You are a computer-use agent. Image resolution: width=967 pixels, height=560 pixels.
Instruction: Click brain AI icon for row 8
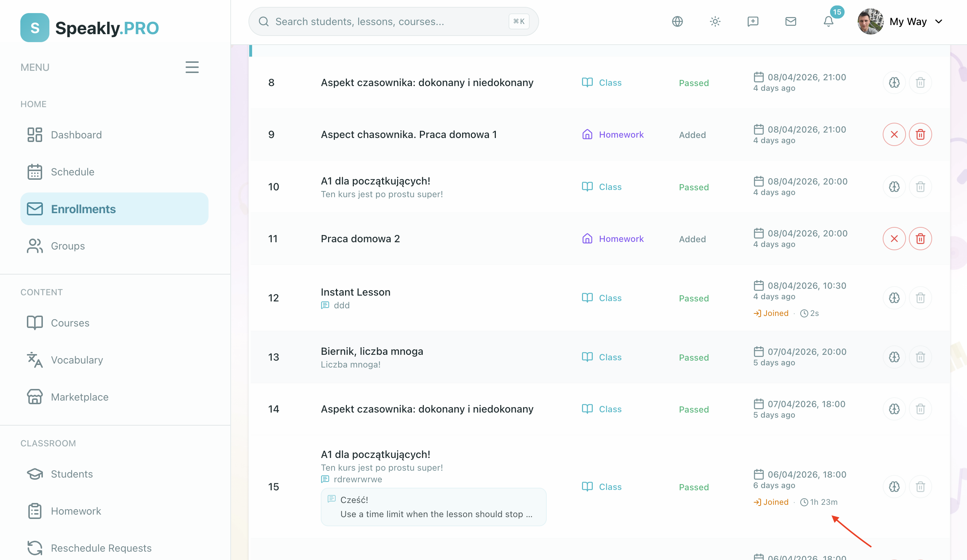pos(894,82)
